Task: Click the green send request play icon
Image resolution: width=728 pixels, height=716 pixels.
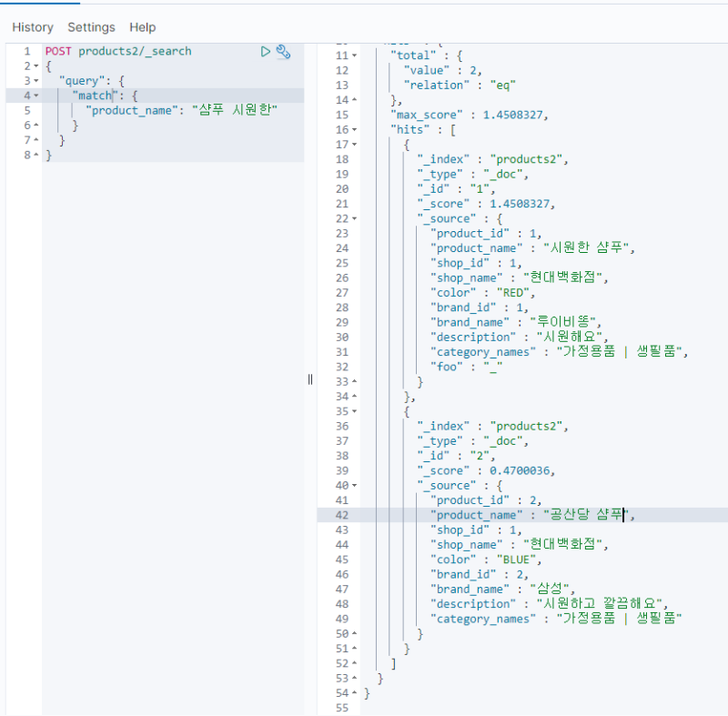Action: [266, 52]
